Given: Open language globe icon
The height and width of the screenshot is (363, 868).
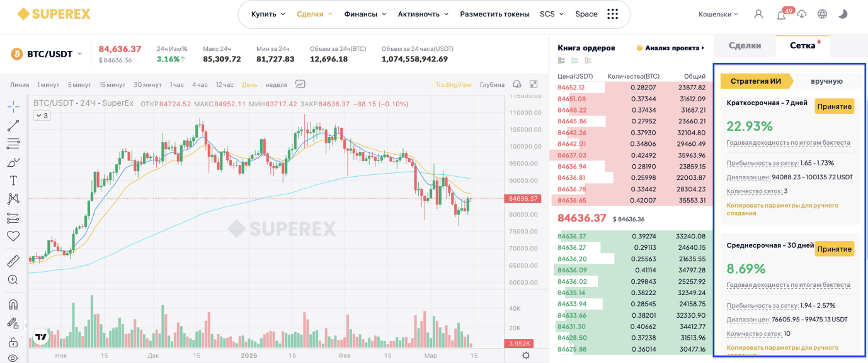Looking at the screenshot, I should point(822,14).
